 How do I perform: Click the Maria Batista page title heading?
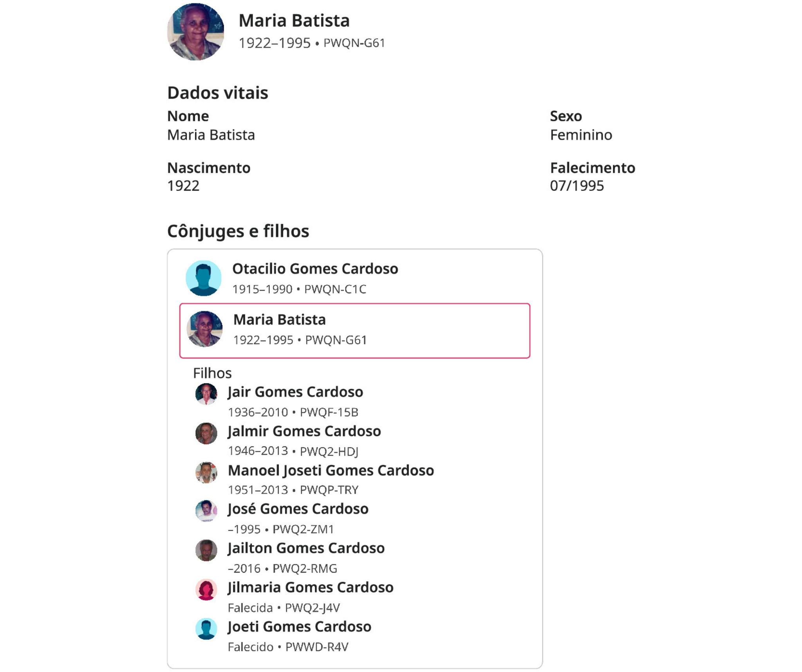[294, 21]
